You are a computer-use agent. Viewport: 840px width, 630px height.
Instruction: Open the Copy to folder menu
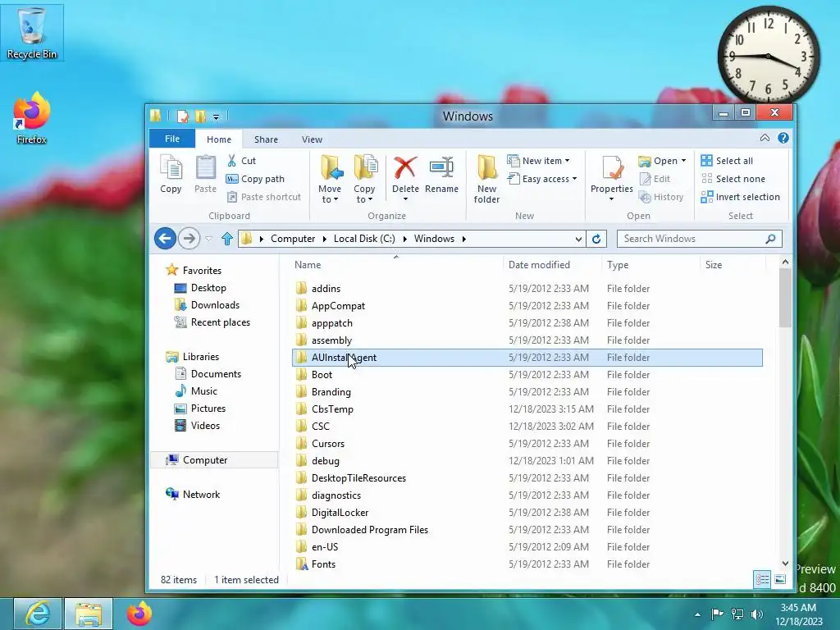tap(364, 179)
